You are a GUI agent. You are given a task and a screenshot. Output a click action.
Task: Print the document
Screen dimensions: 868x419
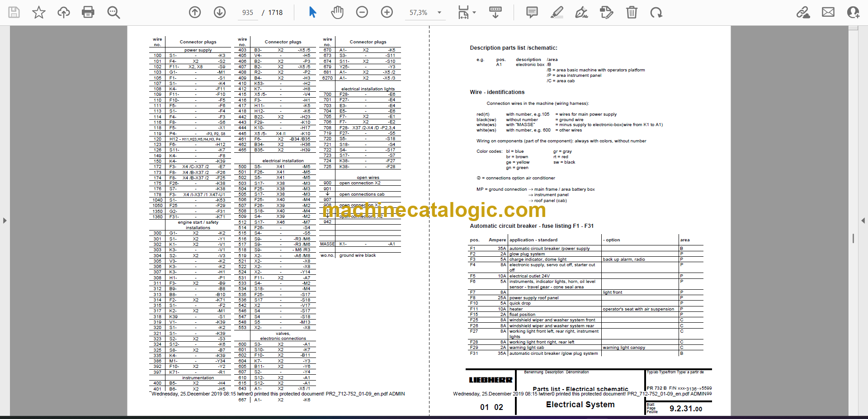coord(88,12)
